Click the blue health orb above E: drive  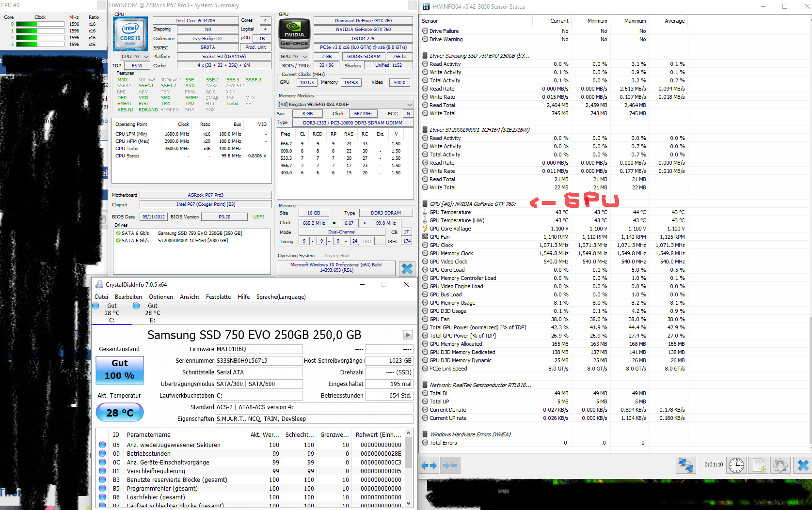tap(136, 306)
